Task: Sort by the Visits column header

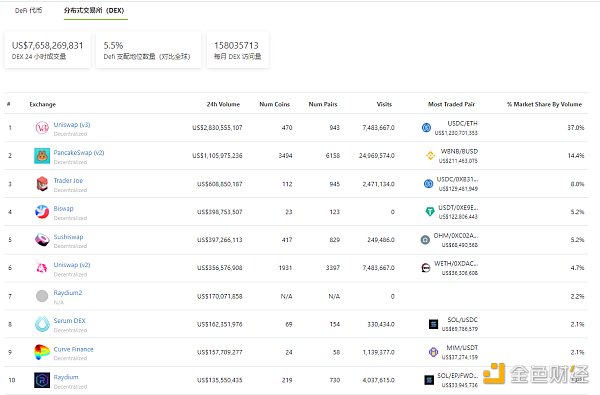Action: [x=384, y=104]
